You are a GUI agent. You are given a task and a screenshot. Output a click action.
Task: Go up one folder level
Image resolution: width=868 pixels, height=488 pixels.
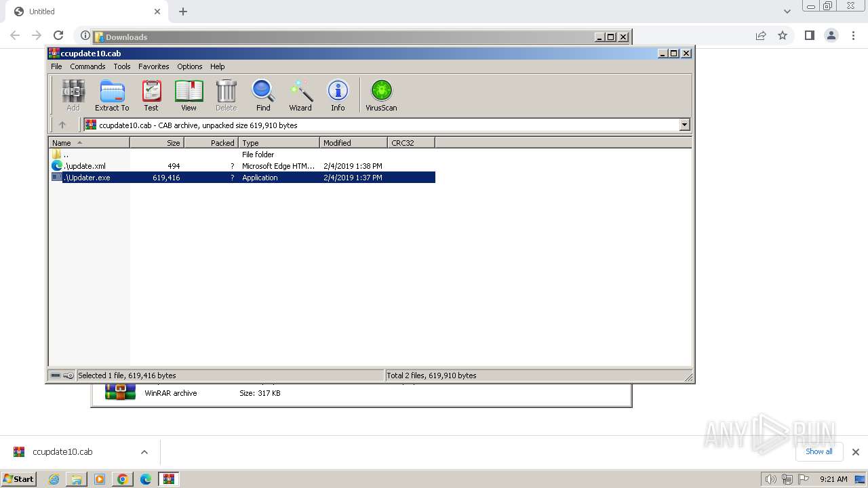[62, 125]
